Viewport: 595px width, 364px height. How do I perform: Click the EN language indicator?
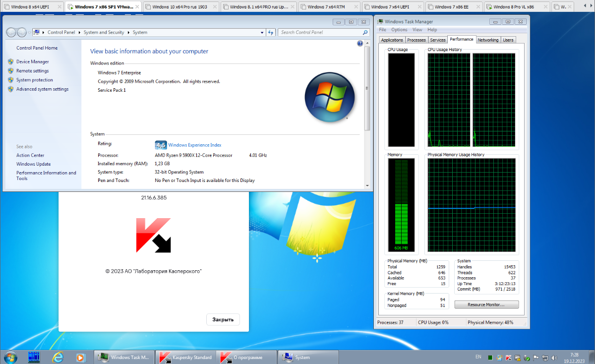tap(478, 357)
